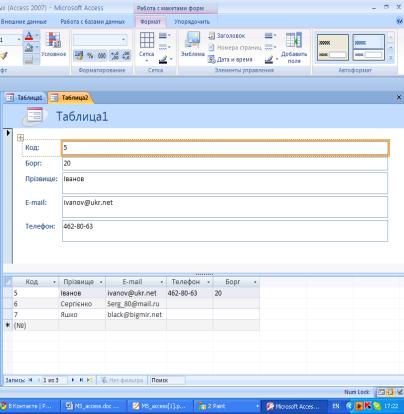Click the cell Яшко in datasheet
This screenshot has height=414, width=404.
(82, 314)
